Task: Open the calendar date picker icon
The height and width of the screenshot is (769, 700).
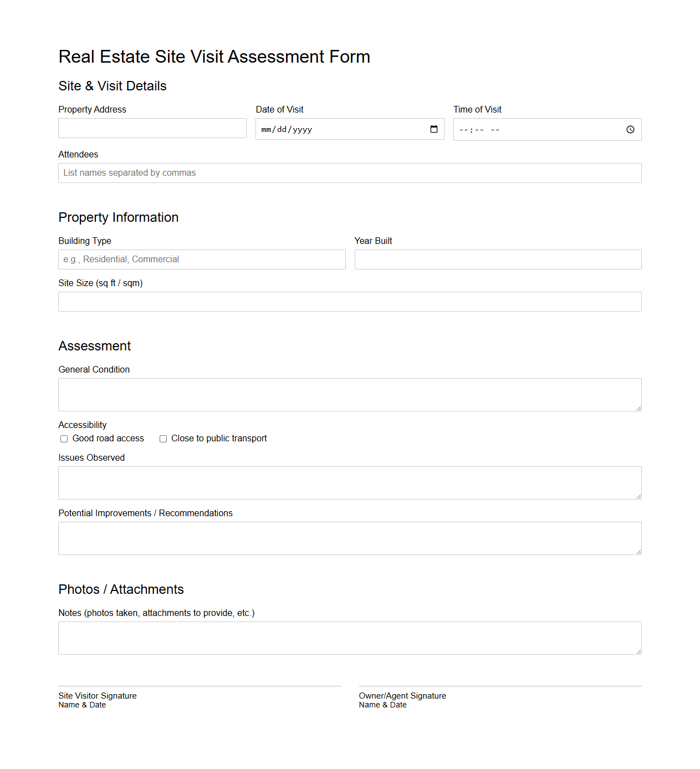Action: (x=435, y=129)
